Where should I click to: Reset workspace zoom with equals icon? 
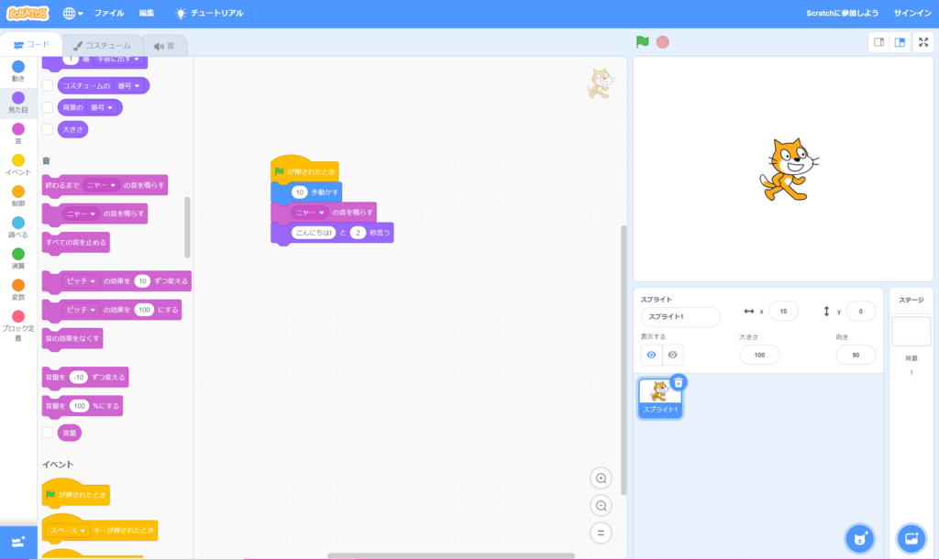point(601,533)
